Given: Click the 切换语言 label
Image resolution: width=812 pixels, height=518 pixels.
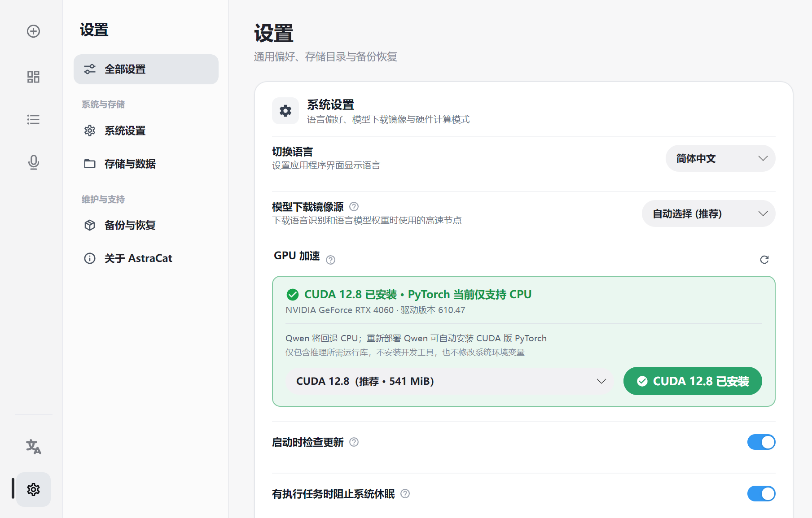Looking at the screenshot, I should coord(292,152).
